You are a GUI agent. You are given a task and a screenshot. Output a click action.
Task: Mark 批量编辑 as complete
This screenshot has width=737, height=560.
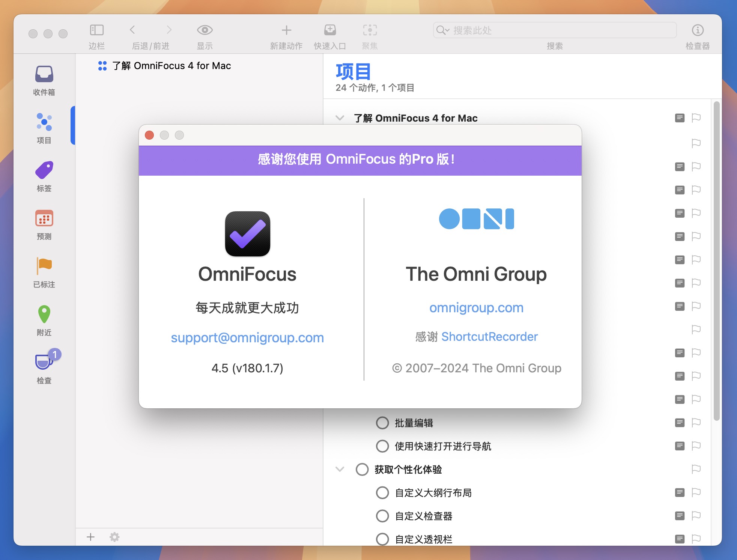pos(382,423)
